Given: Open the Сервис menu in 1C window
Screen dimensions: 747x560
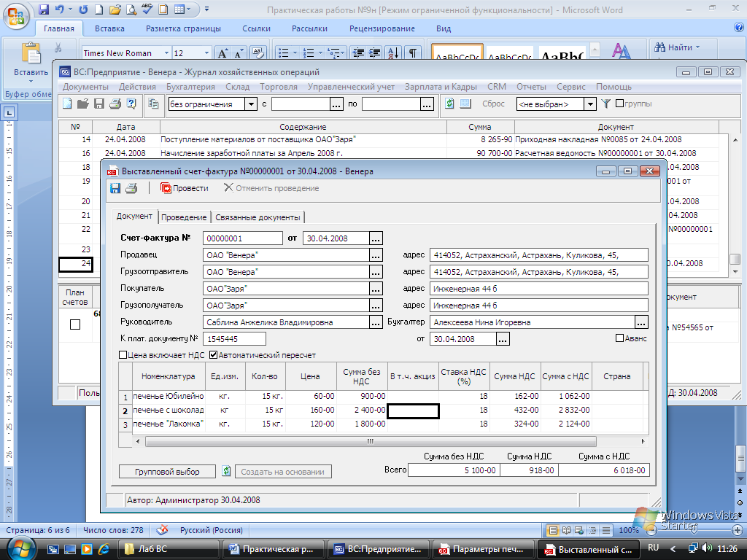Looking at the screenshot, I should pos(570,87).
